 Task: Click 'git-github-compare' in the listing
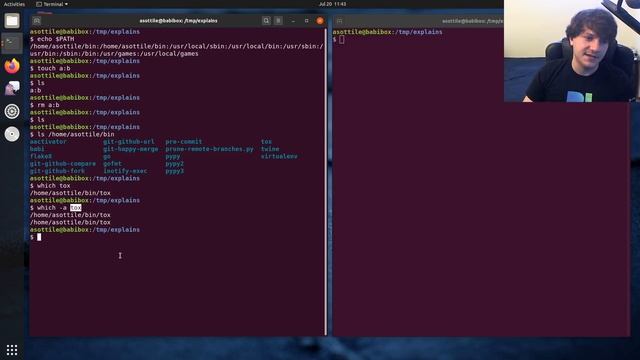[63, 164]
